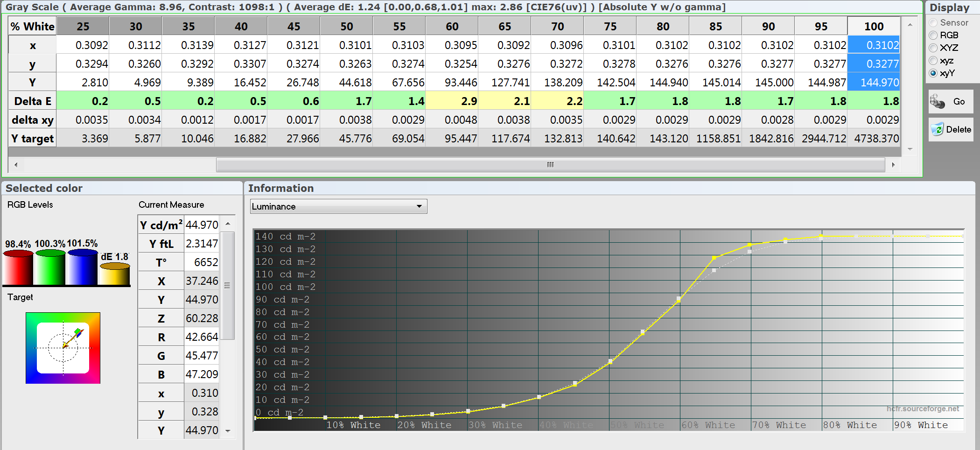Click Y target value 4738.370
980x450 pixels.
(874, 138)
